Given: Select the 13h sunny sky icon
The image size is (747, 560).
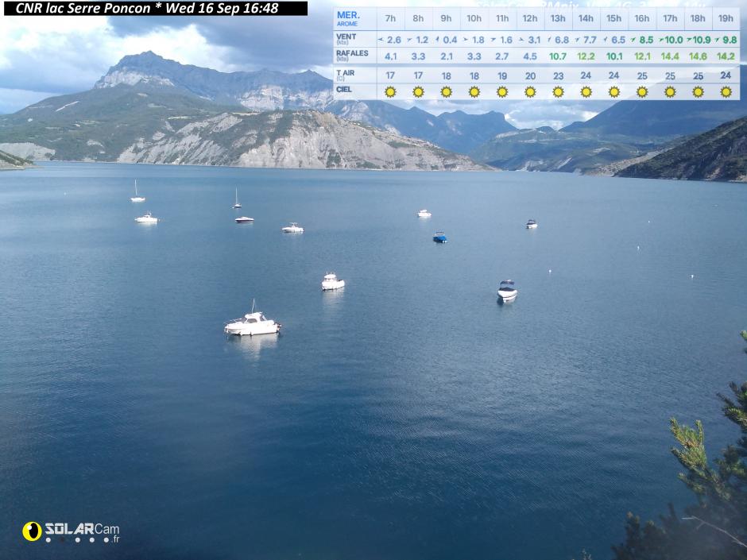Looking at the screenshot, I should coord(559,92).
